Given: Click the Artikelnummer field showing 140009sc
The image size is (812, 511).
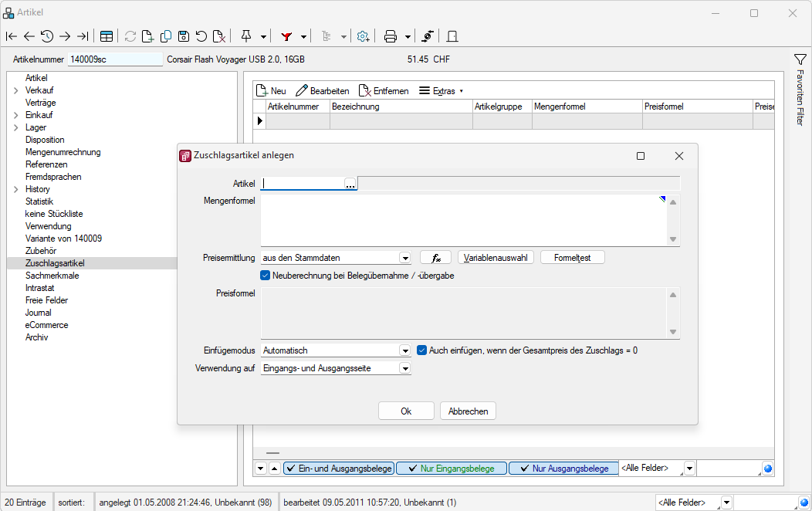Looking at the screenshot, I should point(115,59).
